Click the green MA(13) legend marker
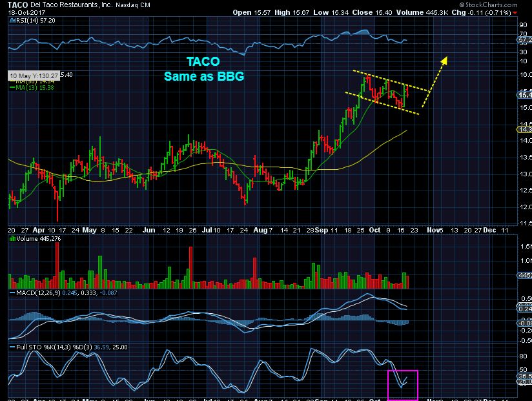532x401 pixels. click(12, 88)
